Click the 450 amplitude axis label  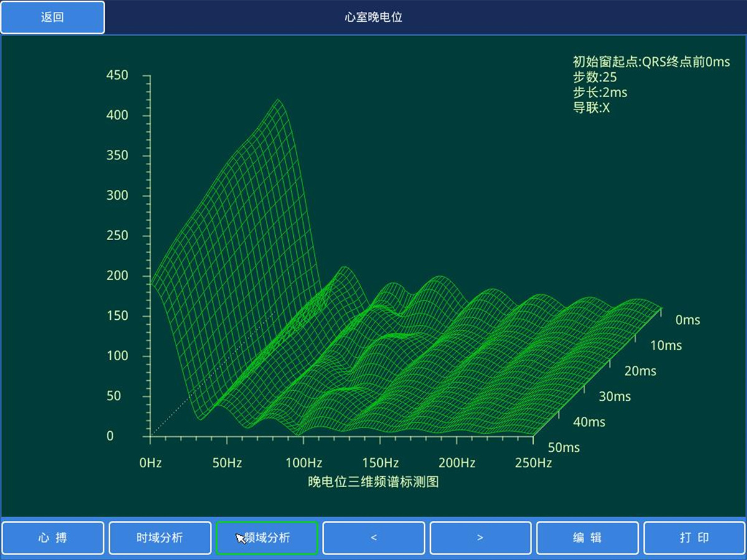[x=117, y=75]
